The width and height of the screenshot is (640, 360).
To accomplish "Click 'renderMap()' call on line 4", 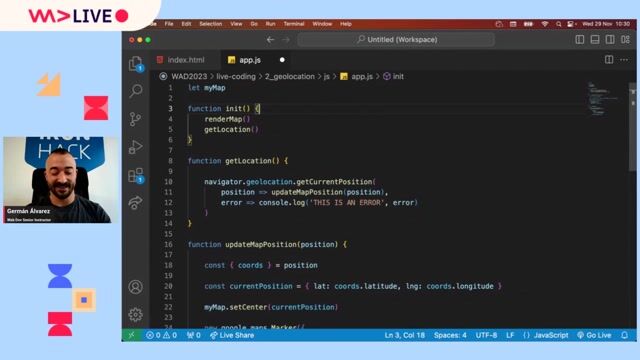I will pos(227,119).
